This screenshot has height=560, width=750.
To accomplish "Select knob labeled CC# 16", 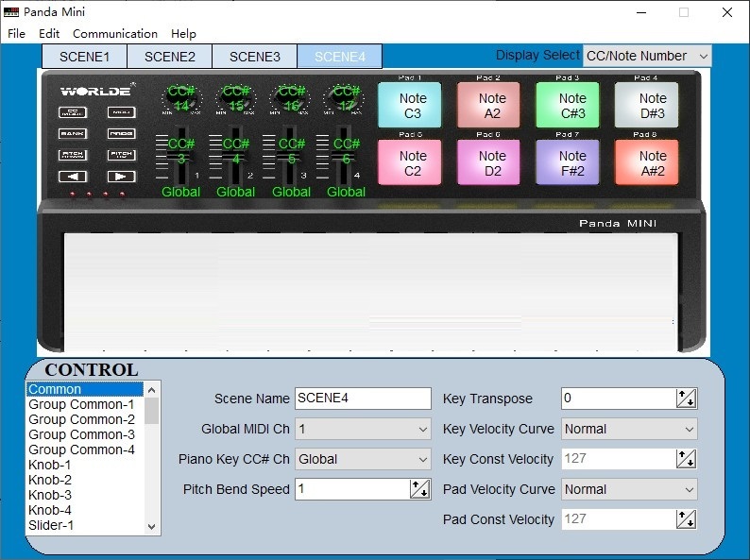I will coord(290,98).
